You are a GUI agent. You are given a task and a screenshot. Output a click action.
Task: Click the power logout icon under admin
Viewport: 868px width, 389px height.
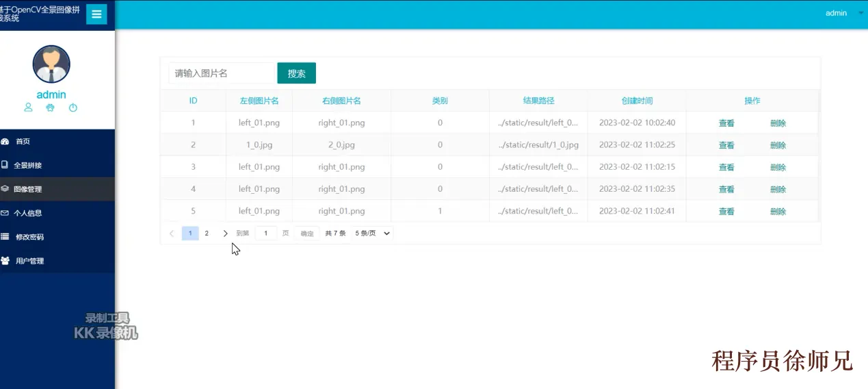[73, 108]
